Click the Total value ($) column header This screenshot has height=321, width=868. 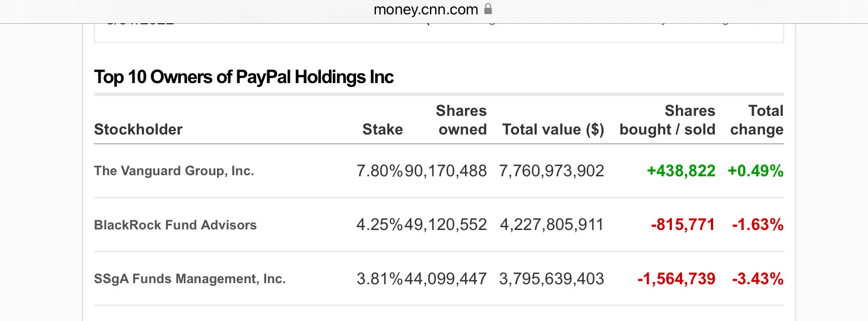(553, 129)
